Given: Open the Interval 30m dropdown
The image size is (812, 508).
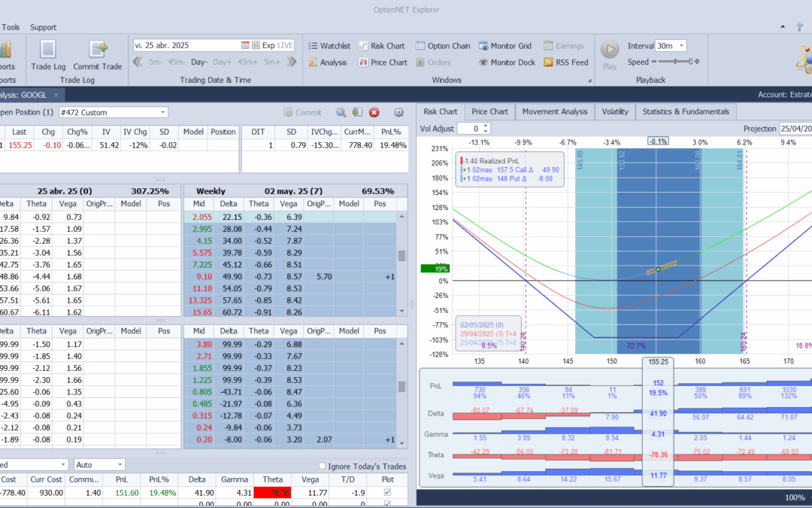Looking at the screenshot, I should click(x=681, y=46).
